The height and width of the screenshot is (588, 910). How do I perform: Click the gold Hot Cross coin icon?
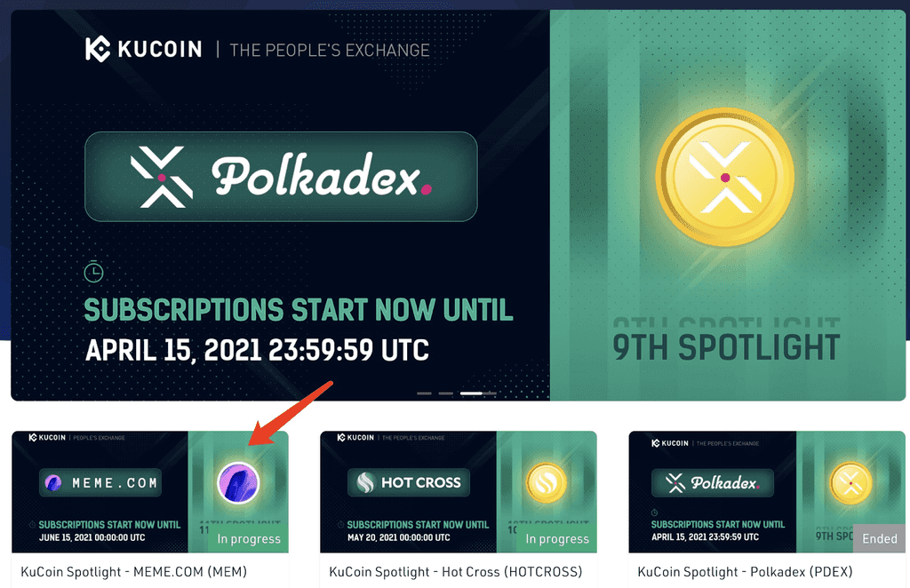click(547, 483)
